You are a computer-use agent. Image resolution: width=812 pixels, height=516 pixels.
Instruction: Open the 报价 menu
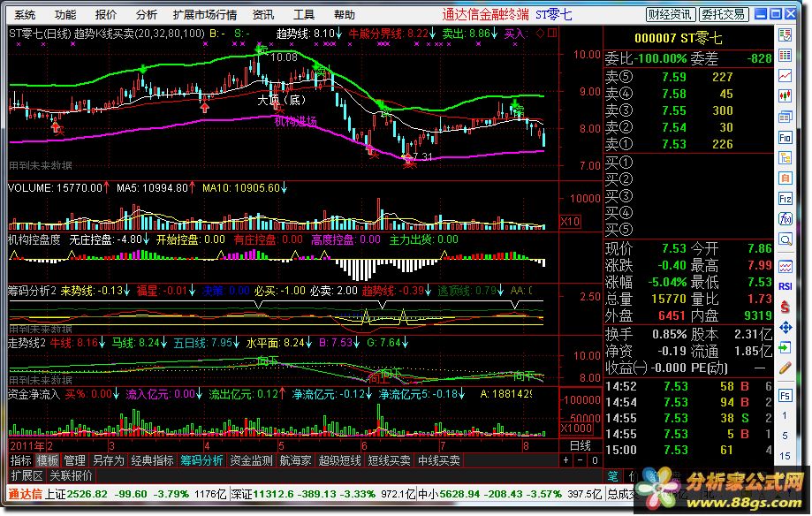pyautogui.click(x=106, y=14)
